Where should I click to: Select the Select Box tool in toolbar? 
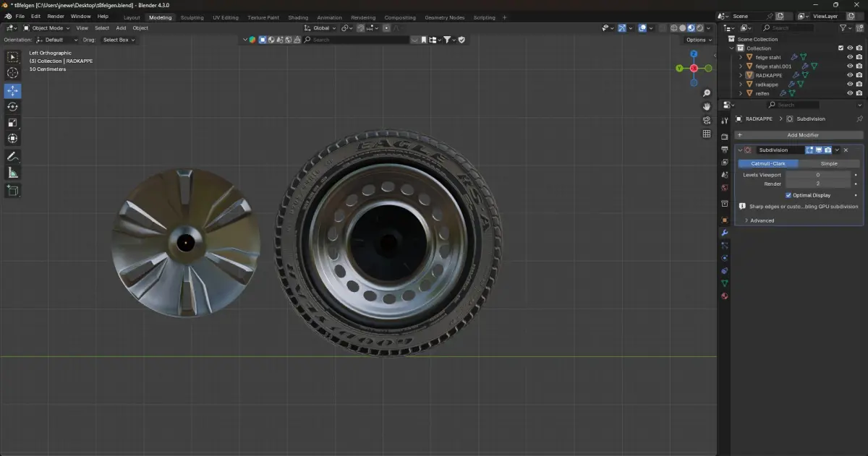point(13,57)
